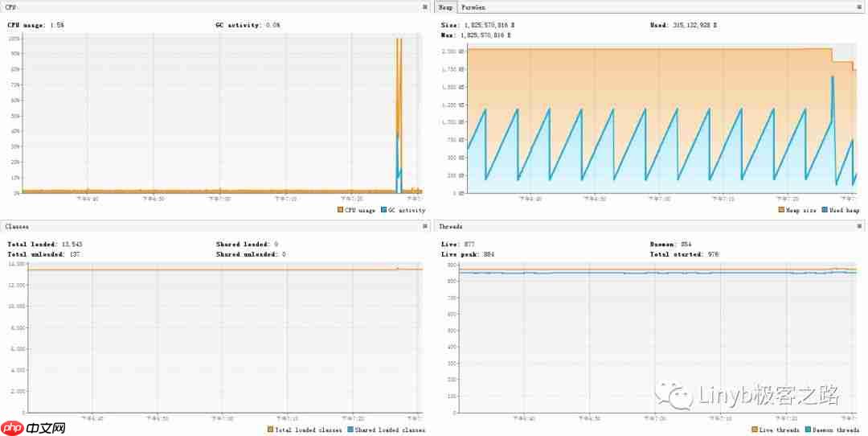Close the Classes panel
Screen dimensions: 868x436
pyautogui.click(x=425, y=226)
